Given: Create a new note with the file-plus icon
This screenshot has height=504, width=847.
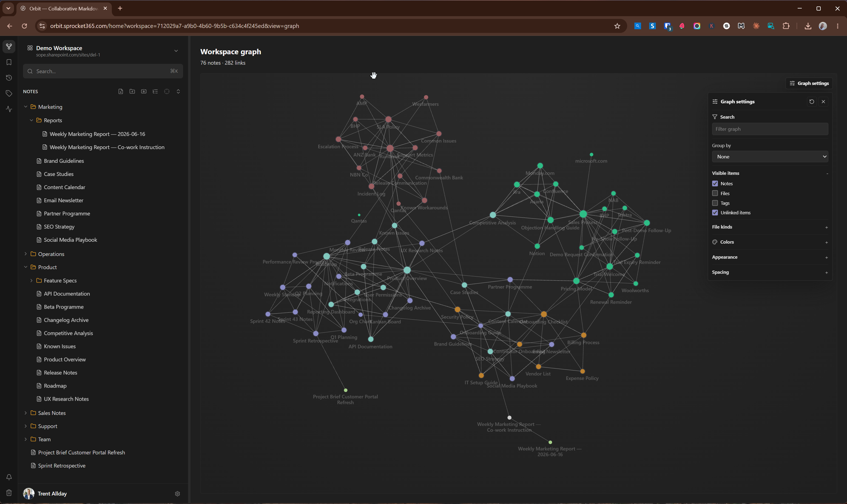Looking at the screenshot, I should coord(121,91).
